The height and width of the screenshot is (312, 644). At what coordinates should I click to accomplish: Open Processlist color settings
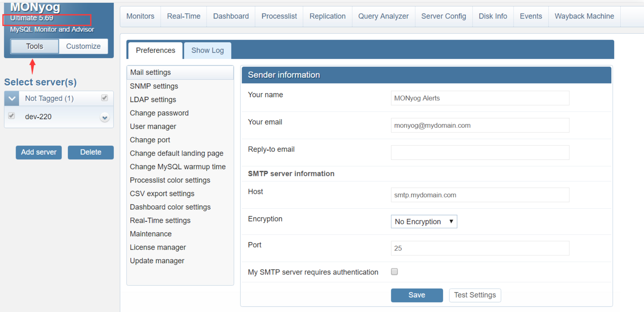(x=170, y=180)
